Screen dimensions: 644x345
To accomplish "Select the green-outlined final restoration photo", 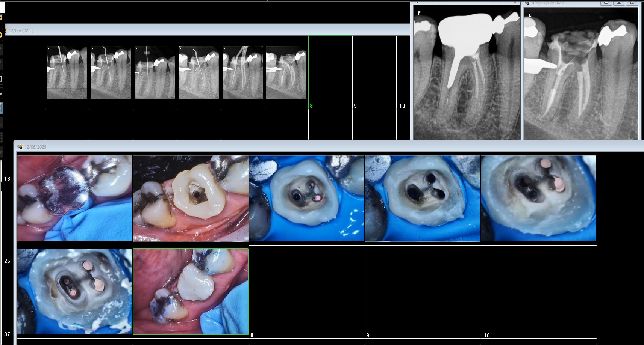I will pyautogui.click(x=191, y=291).
